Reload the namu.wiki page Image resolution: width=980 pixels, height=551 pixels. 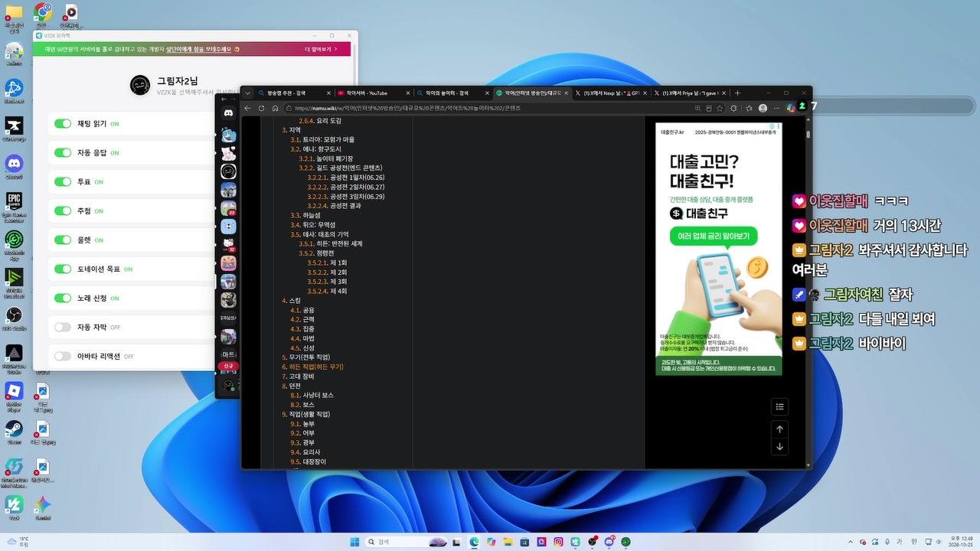262,108
